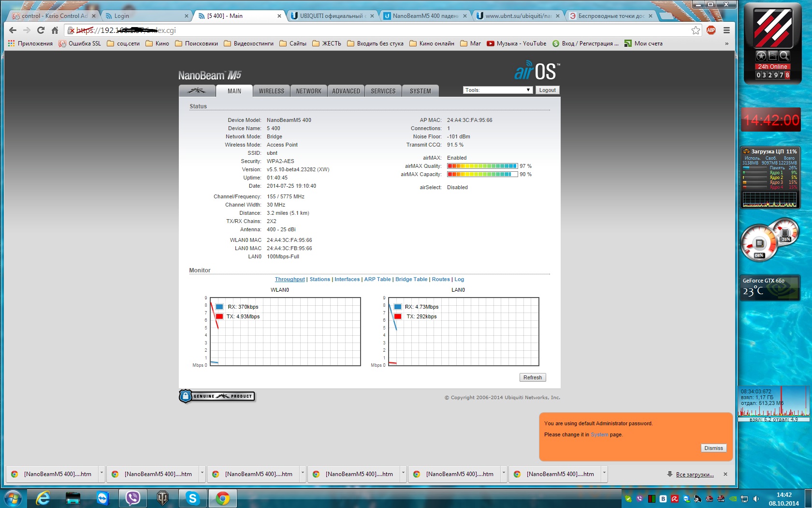Open the соц.сети bookmarks folder

coord(123,44)
